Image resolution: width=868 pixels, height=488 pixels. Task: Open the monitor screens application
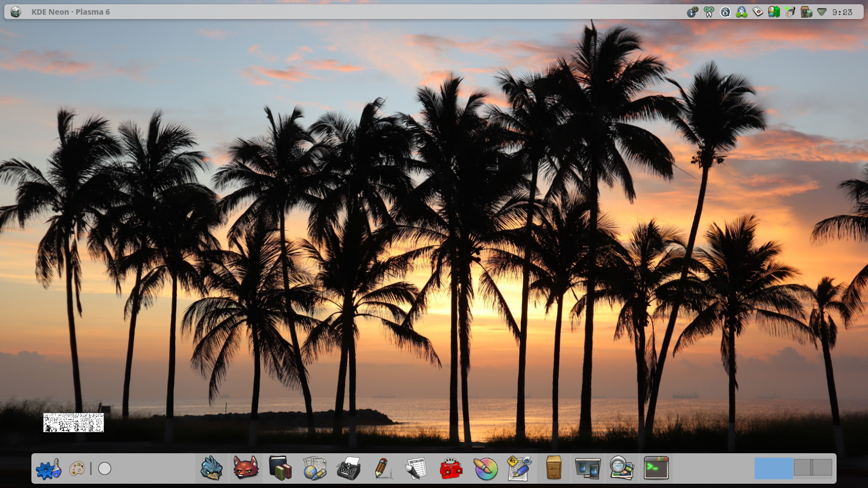[588, 468]
